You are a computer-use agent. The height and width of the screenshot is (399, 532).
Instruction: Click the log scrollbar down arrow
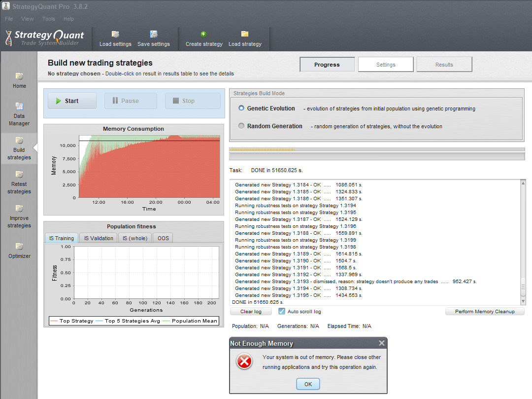(x=523, y=301)
